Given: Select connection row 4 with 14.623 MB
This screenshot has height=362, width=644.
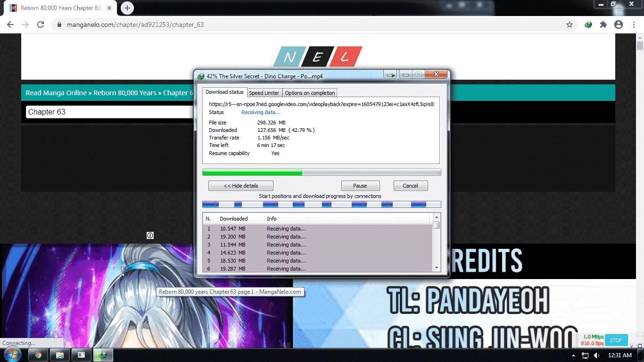Looking at the screenshot, I should (x=318, y=253).
